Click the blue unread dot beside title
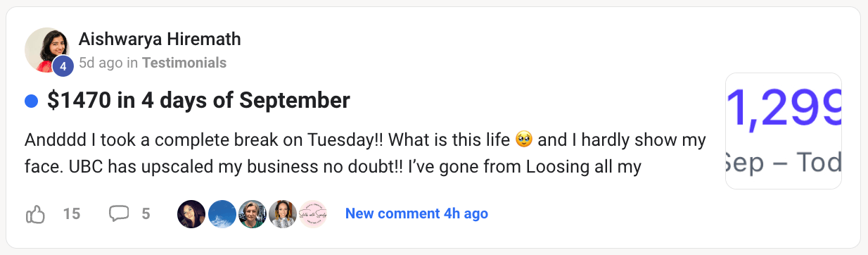868x255 pixels. pos(31,101)
